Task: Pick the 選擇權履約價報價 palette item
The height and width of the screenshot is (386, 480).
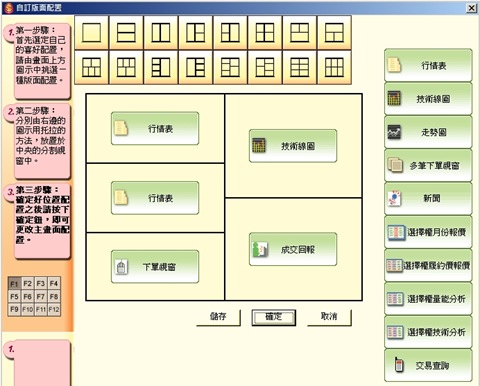Action: 428,265
